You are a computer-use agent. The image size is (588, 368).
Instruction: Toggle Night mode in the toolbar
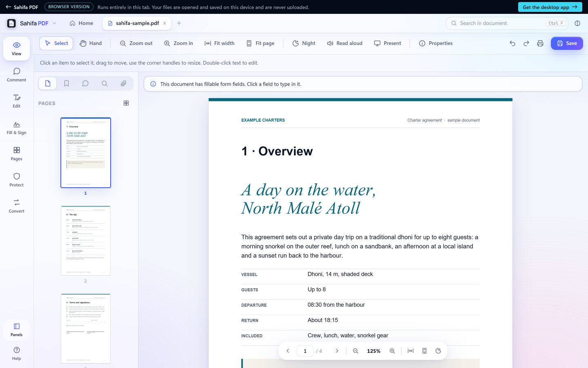(x=304, y=43)
